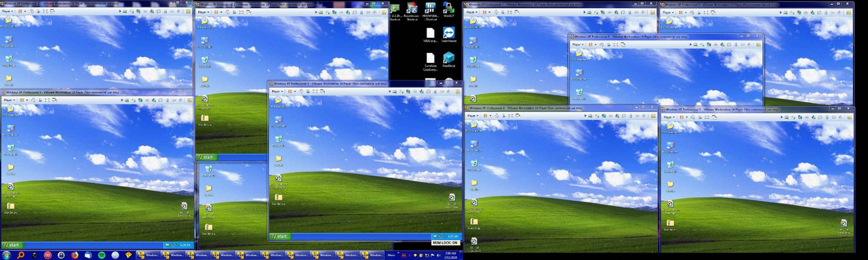868x260 pixels.
Task: Open the TeamViewer desktop shortcut
Action: point(448,34)
